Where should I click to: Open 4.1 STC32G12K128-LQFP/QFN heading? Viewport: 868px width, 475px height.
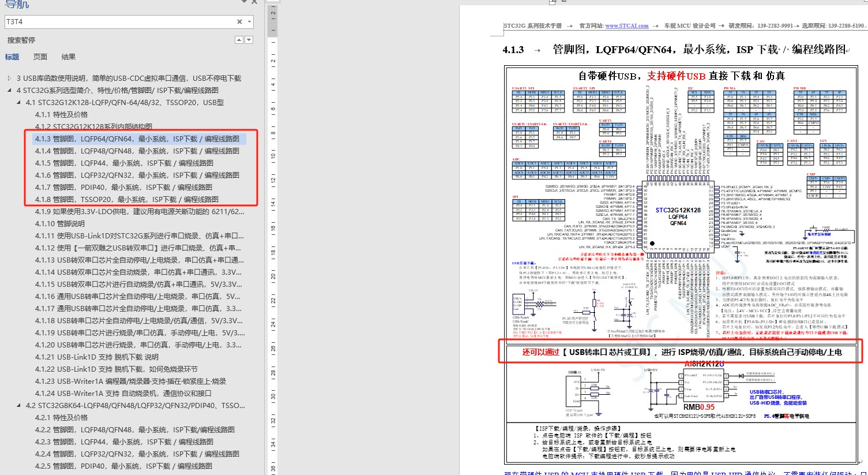[125, 103]
